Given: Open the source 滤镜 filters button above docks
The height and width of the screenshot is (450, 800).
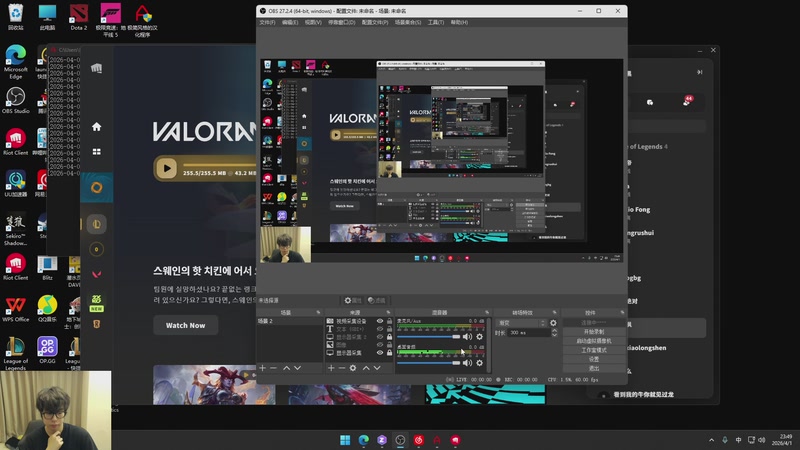Looking at the screenshot, I should (377, 301).
